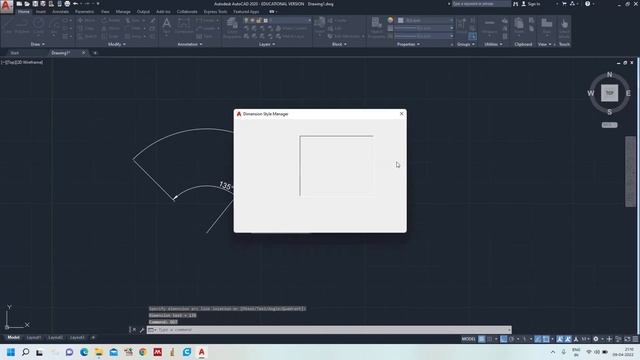This screenshot has height=360, width=640.
Task: Open Microsoft Edge from the taskbar
Action: click(84, 352)
